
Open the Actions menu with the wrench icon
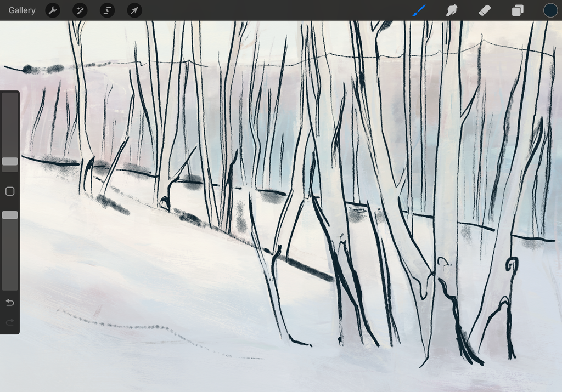53,10
